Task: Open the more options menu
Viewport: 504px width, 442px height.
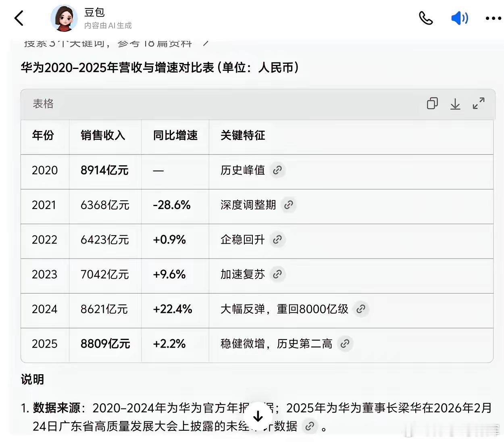Action: pyautogui.click(x=492, y=18)
